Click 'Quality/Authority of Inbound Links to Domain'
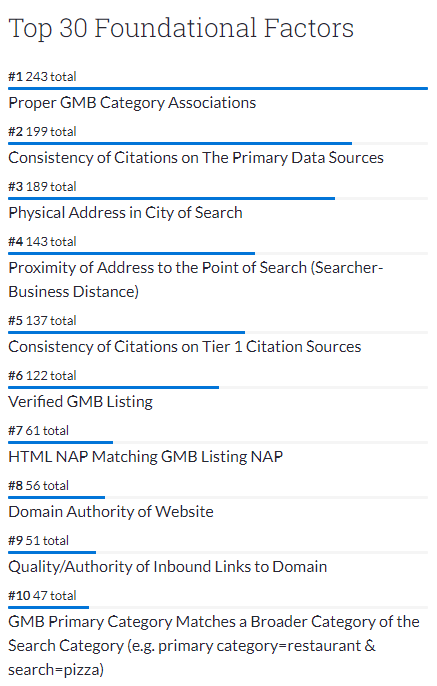Viewport: 437px width, 686px height. tap(168, 567)
